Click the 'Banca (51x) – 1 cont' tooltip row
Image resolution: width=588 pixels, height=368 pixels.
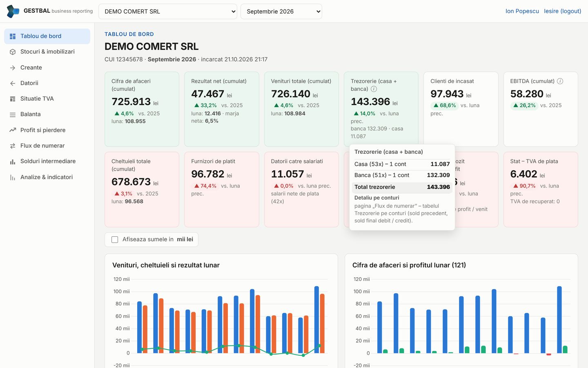[402, 175]
